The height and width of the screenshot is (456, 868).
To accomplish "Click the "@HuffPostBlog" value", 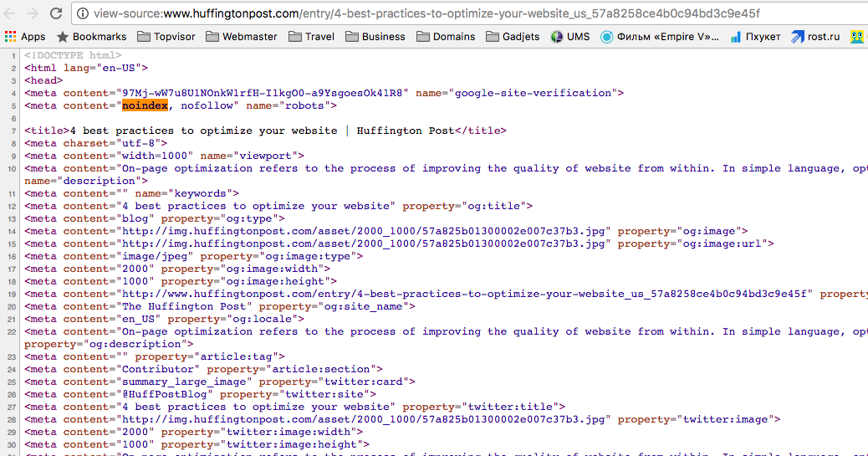I will [x=165, y=394].
